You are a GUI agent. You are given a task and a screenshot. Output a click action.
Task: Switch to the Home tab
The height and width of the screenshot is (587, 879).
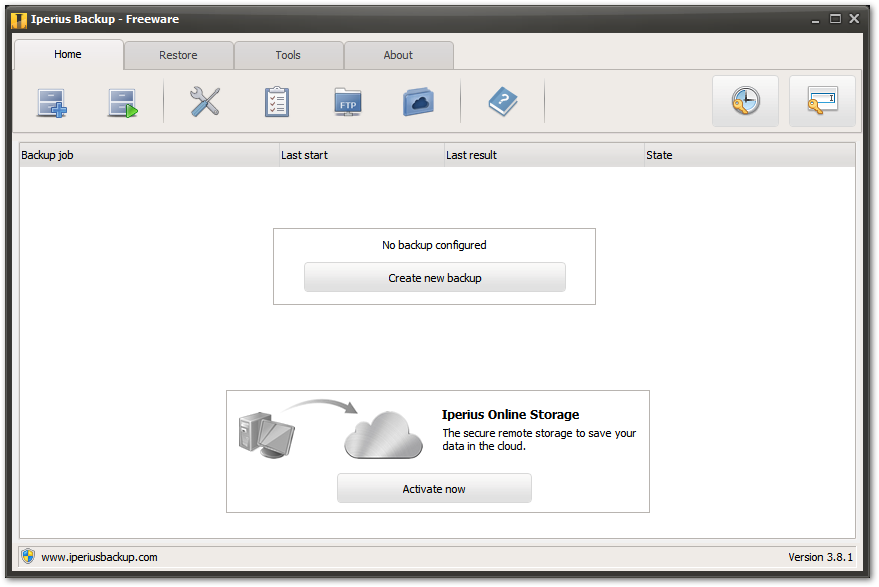point(68,54)
